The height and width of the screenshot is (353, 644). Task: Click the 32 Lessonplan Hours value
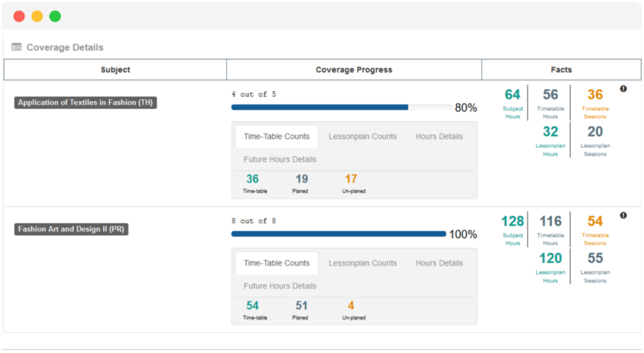click(550, 132)
